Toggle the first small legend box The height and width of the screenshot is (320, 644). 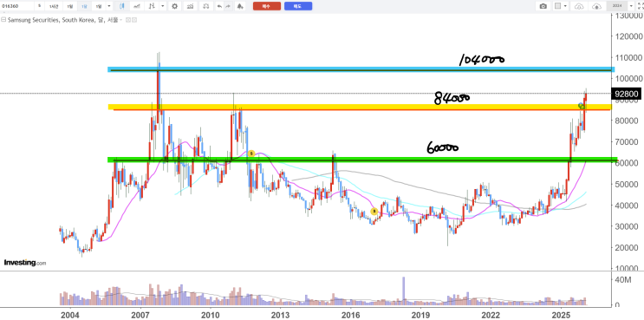click(127, 20)
